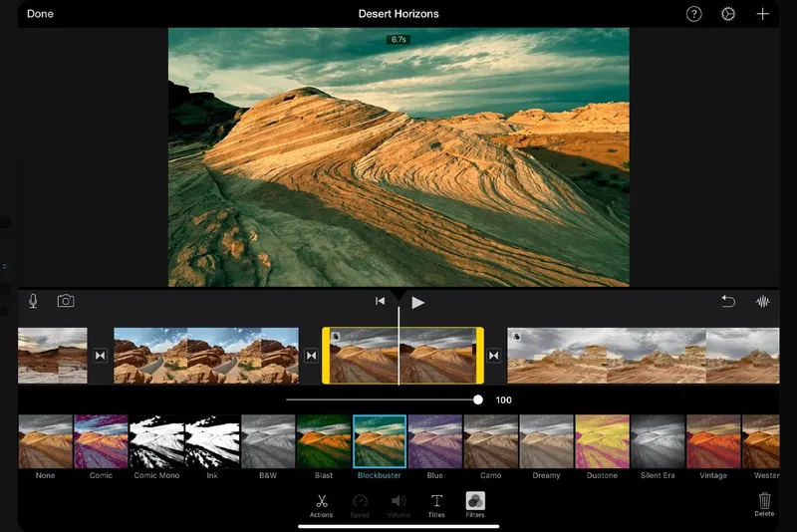This screenshot has height=532, width=797.
Task: Apply the None filter
Action: [45, 441]
